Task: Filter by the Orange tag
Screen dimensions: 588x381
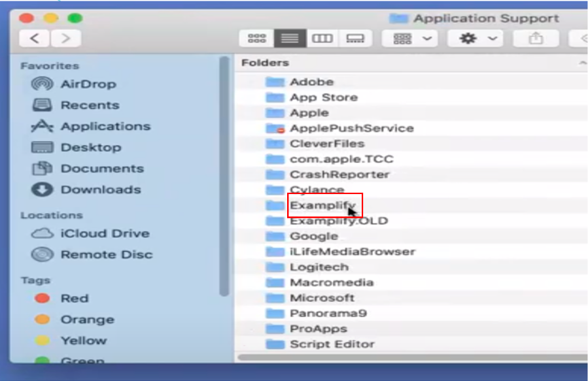Action: [75, 319]
